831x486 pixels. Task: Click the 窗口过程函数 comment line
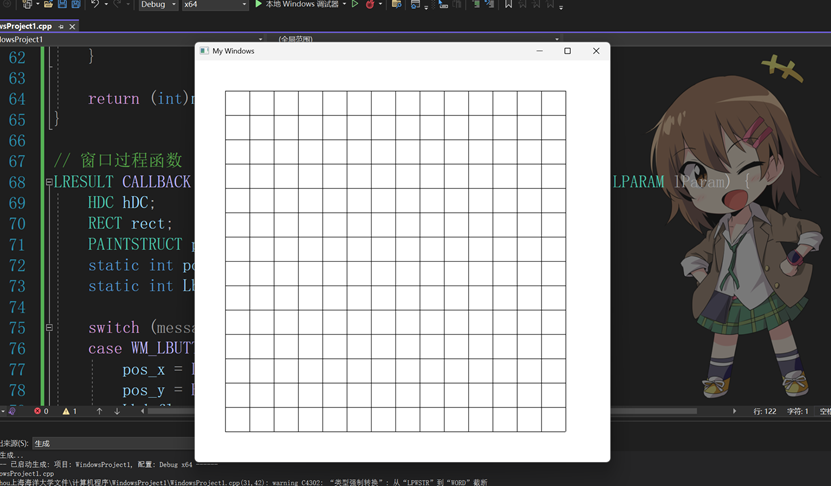118,161
